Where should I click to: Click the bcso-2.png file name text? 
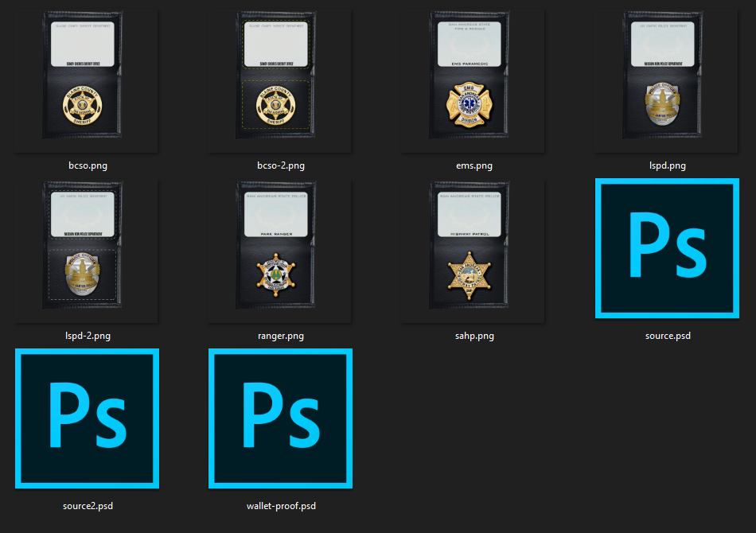(x=280, y=165)
